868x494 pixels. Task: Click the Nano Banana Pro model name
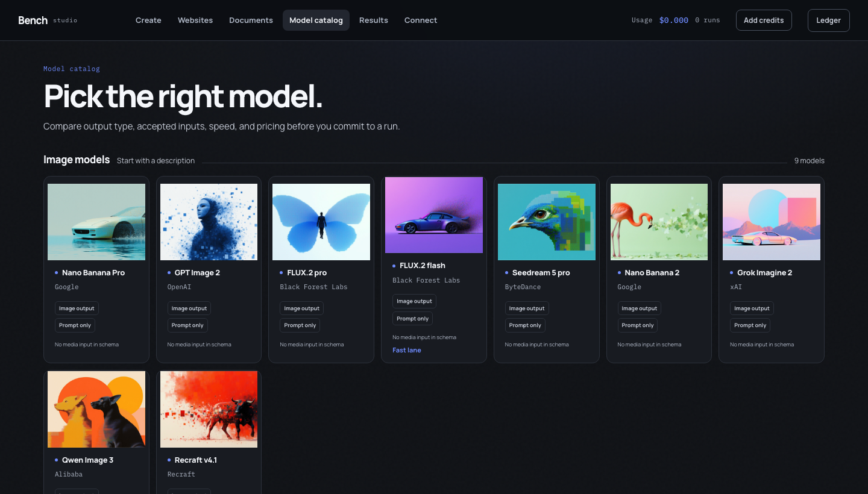coord(93,273)
